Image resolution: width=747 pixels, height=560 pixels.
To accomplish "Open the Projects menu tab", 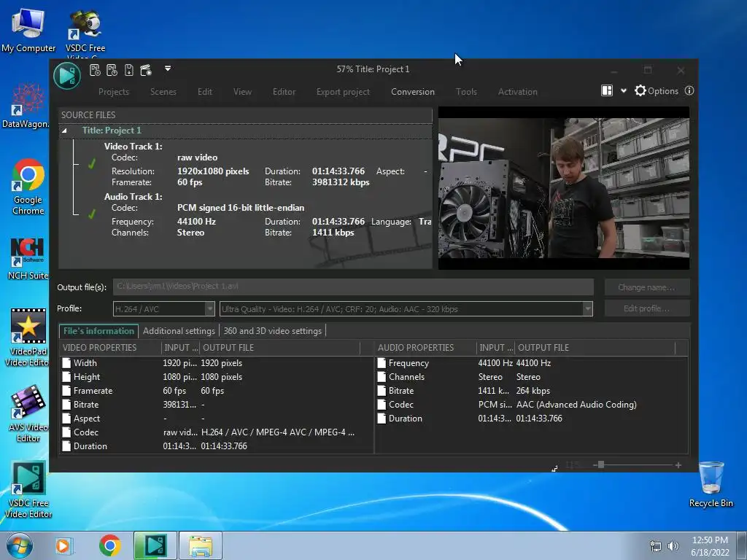I will click(114, 92).
